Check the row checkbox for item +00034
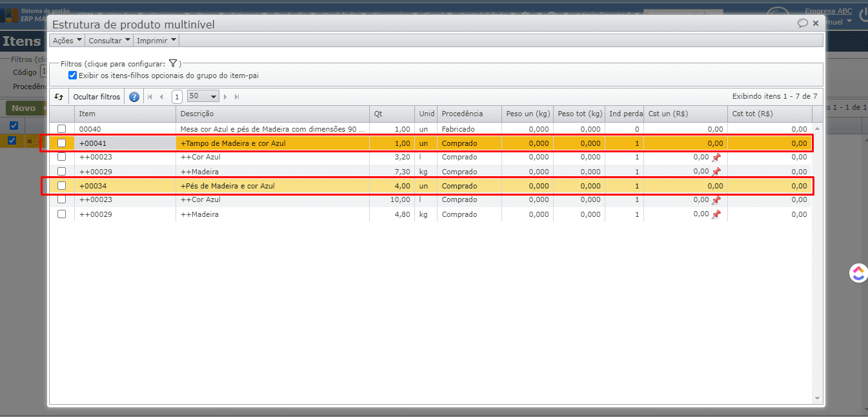 coord(62,186)
